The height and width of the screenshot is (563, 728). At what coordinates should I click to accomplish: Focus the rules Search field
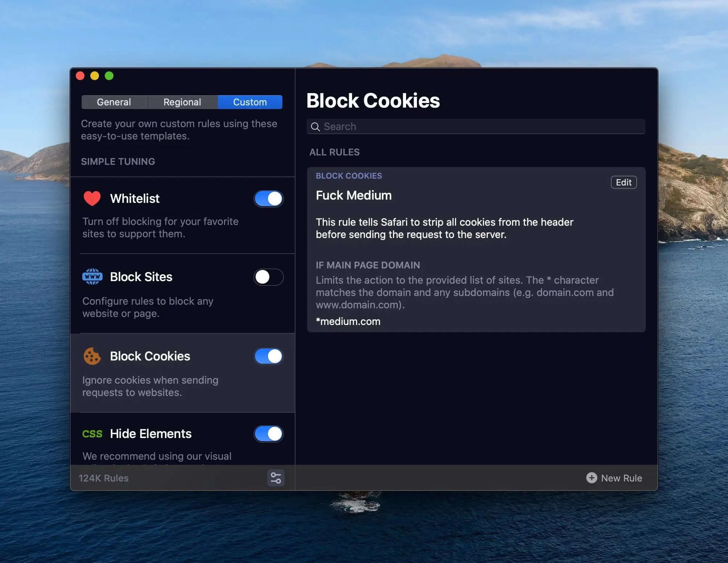tap(479, 127)
